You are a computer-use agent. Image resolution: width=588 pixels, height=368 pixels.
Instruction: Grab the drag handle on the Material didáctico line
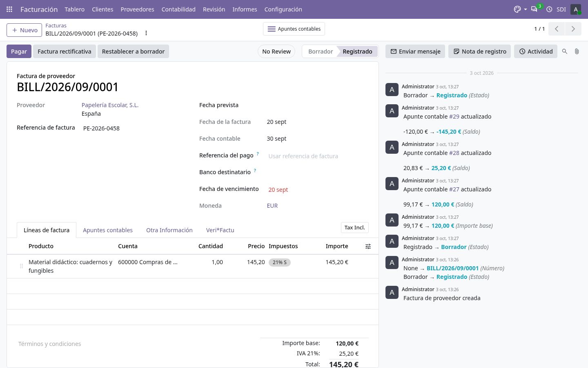(x=21, y=266)
